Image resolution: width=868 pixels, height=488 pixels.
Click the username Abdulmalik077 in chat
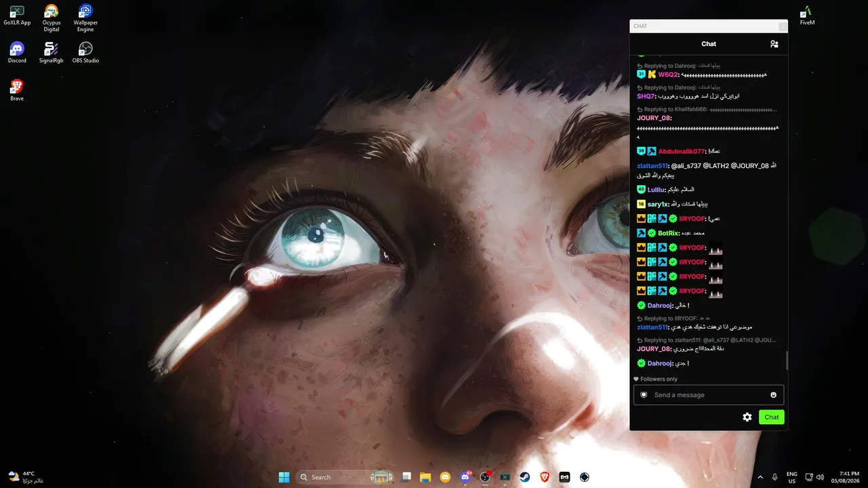[x=682, y=151]
